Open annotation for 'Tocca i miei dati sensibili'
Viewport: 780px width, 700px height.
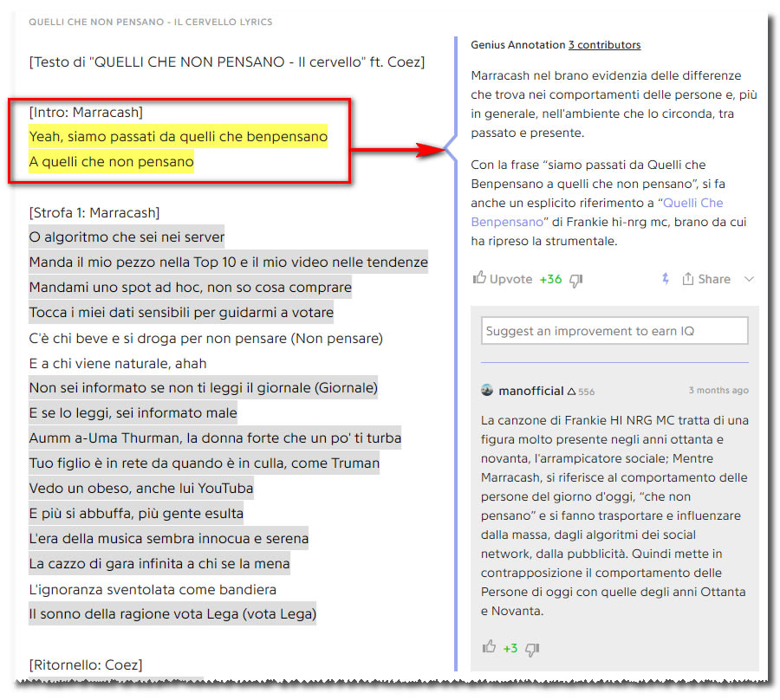pos(181,312)
